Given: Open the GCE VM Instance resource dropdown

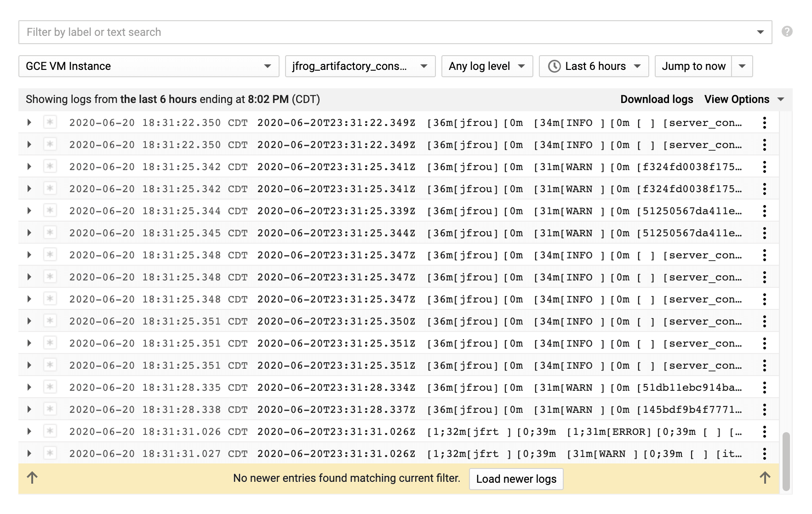Looking at the screenshot, I should pos(149,66).
